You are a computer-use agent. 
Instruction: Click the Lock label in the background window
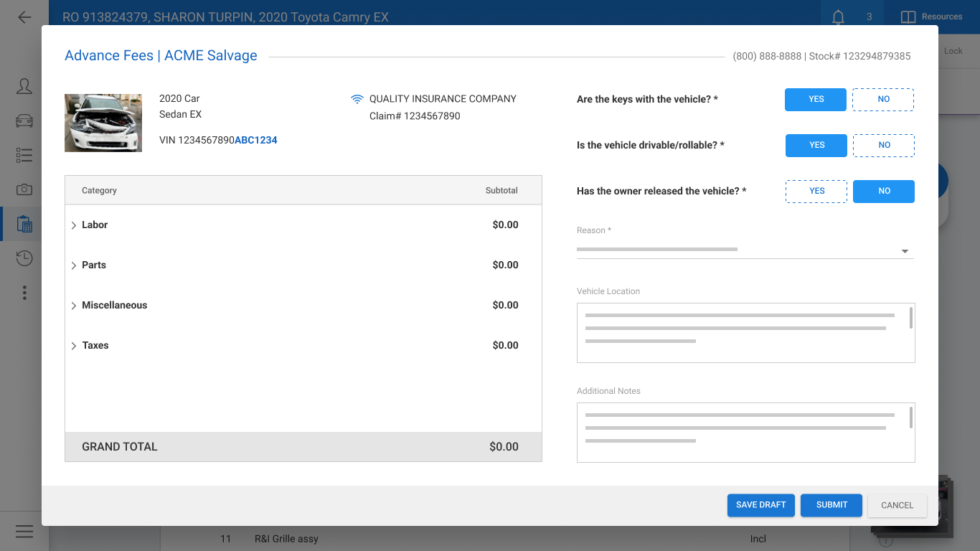[x=953, y=51]
